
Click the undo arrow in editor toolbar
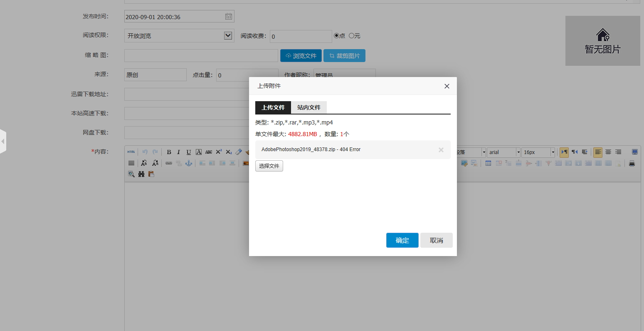[145, 152]
